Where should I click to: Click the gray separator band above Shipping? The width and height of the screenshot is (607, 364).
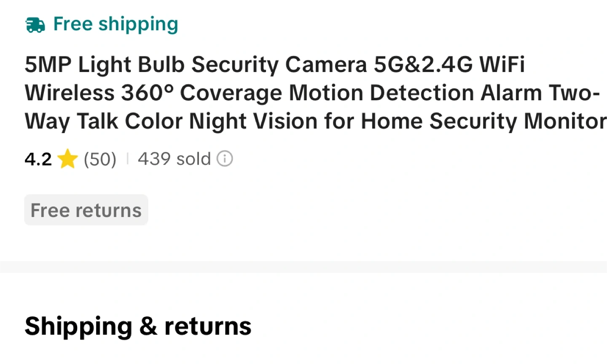click(303, 267)
